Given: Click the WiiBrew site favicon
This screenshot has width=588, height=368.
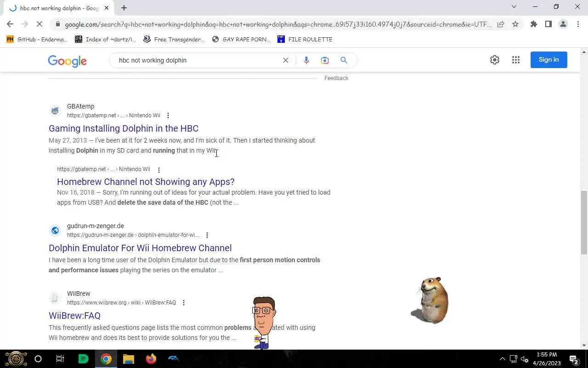Looking at the screenshot, I should (55, 298).
